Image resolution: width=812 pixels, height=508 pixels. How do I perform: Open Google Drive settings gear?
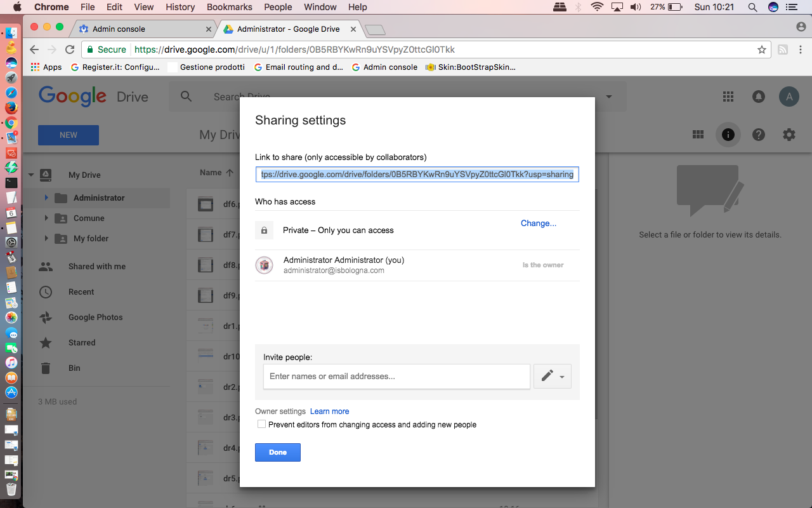(789, 135)
